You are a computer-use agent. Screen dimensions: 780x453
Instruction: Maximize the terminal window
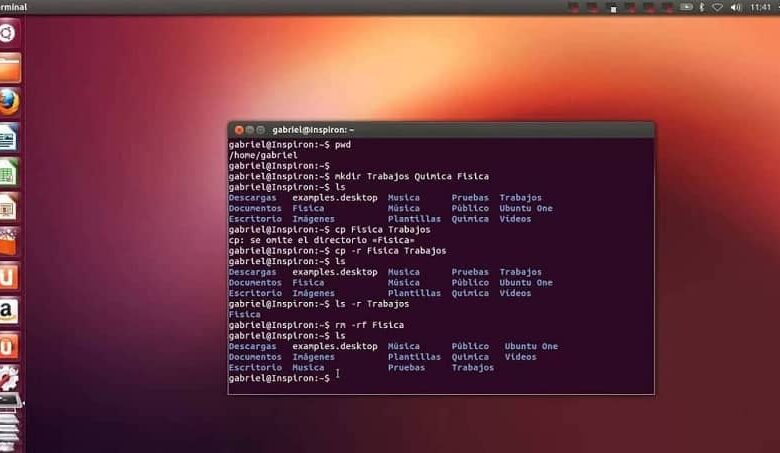[x=261, y=130]
